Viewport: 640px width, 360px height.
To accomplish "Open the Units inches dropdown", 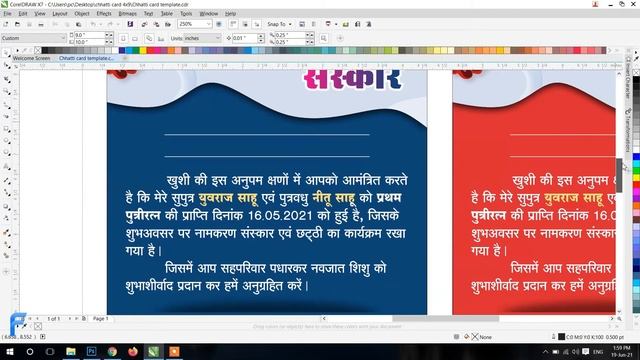I will (x=218, y=38).
